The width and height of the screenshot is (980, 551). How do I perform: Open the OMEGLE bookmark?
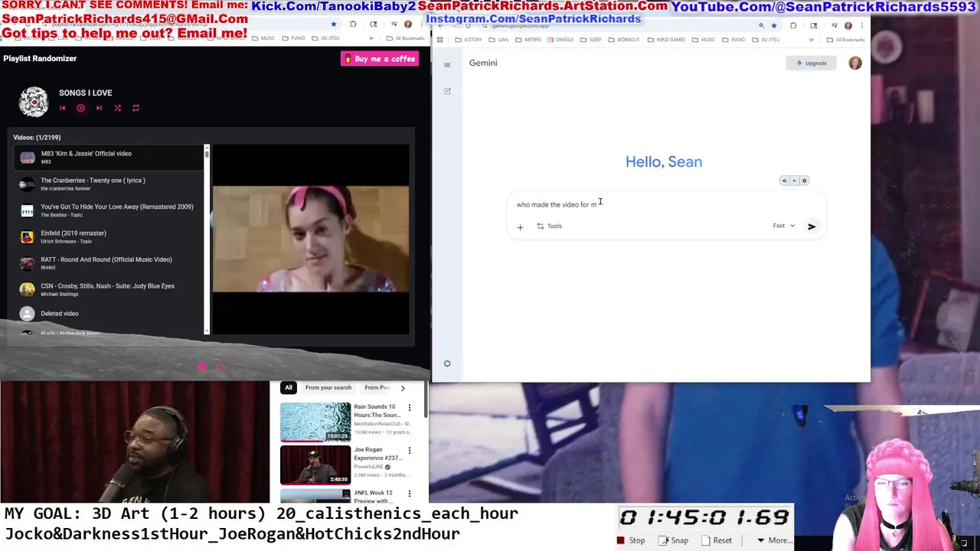tap(560, 39)
